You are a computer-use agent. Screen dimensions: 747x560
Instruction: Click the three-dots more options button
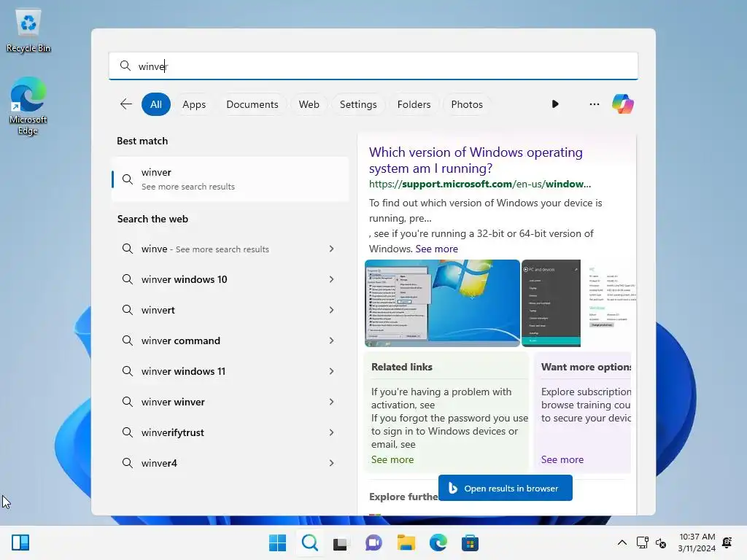[594, 104]
